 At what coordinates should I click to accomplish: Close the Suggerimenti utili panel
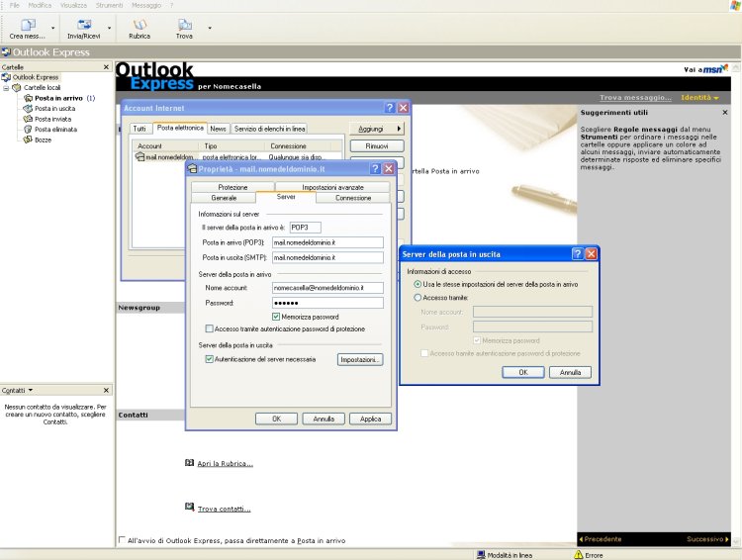[725, 113]
